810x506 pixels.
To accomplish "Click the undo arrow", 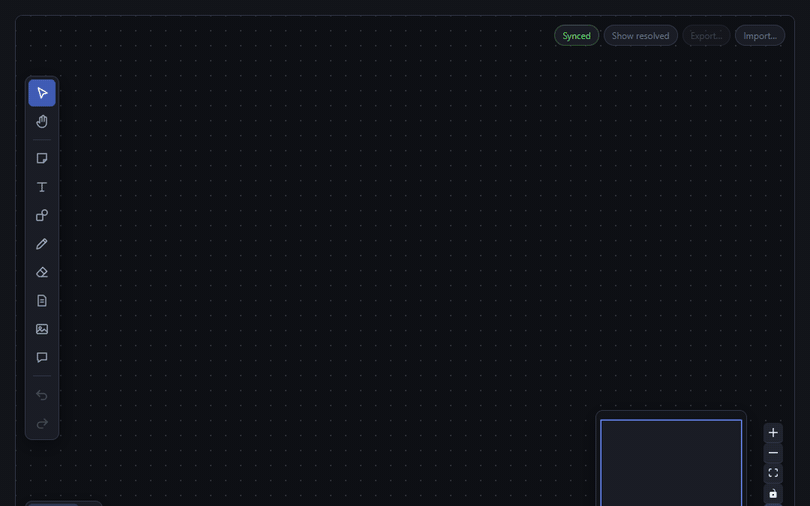I will (x=42, y=395).
